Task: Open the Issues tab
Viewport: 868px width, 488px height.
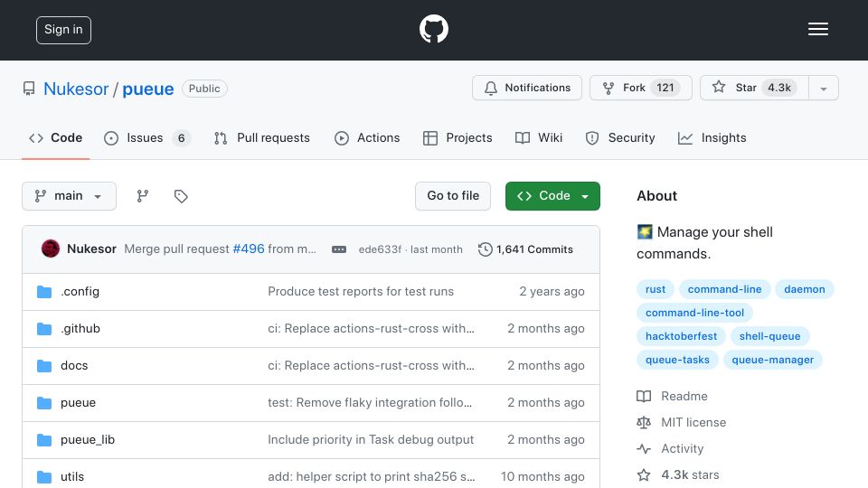Action: click(146, 137)
